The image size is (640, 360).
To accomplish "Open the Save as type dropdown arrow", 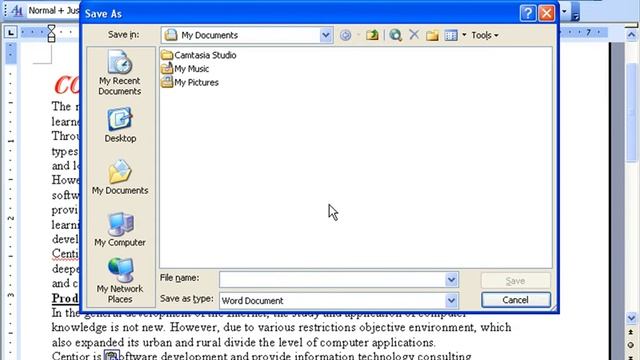I will coord(451,300).
